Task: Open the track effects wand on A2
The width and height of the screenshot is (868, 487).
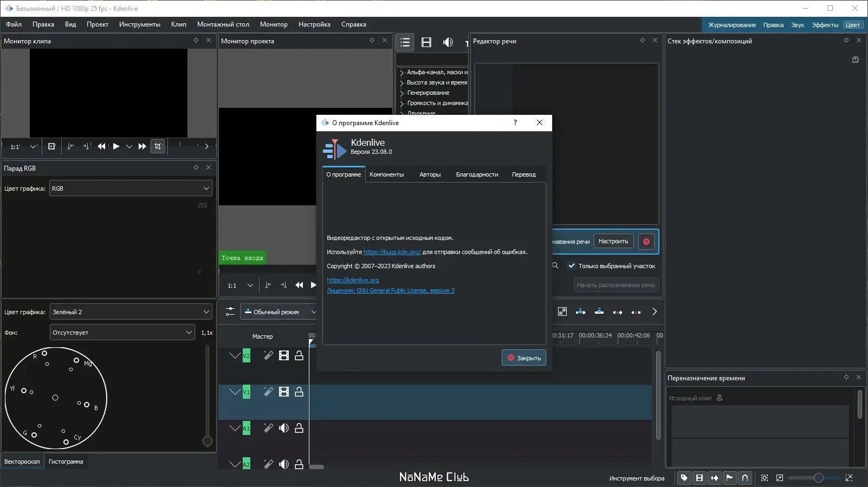Action: coord(268,464)
